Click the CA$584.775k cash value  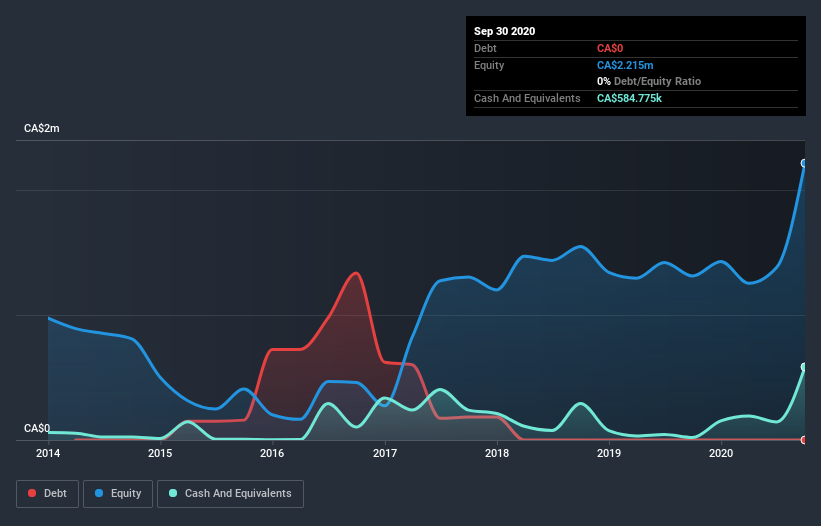[629, 98]
